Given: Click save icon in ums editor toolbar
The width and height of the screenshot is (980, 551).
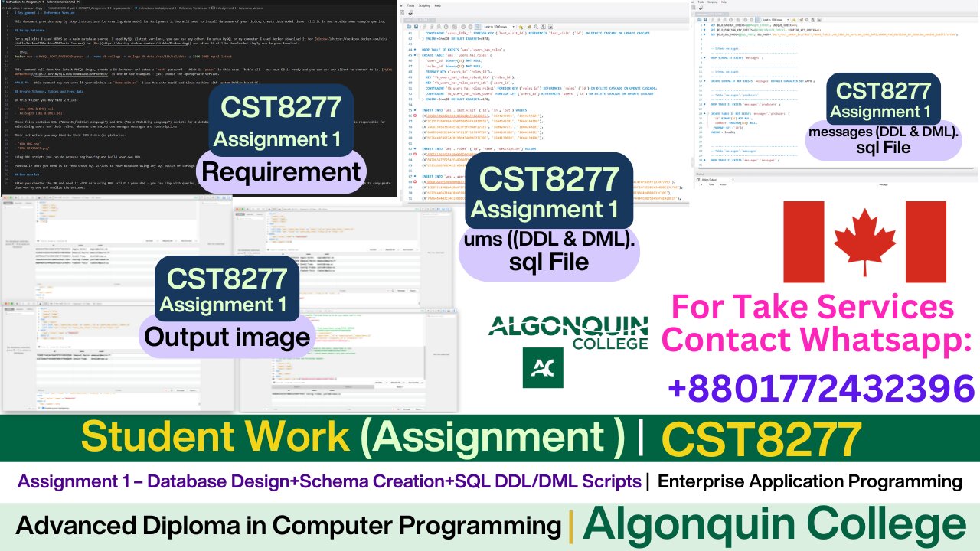Looking at the screenshot, I should click(x=416, y=27).
